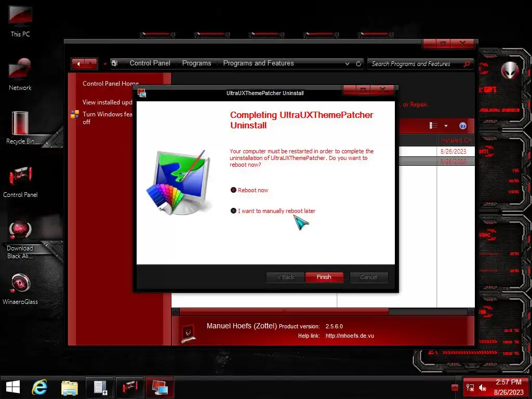Sort by the Installed On column header
Screen dimensions: 532x399
[456, 140]
